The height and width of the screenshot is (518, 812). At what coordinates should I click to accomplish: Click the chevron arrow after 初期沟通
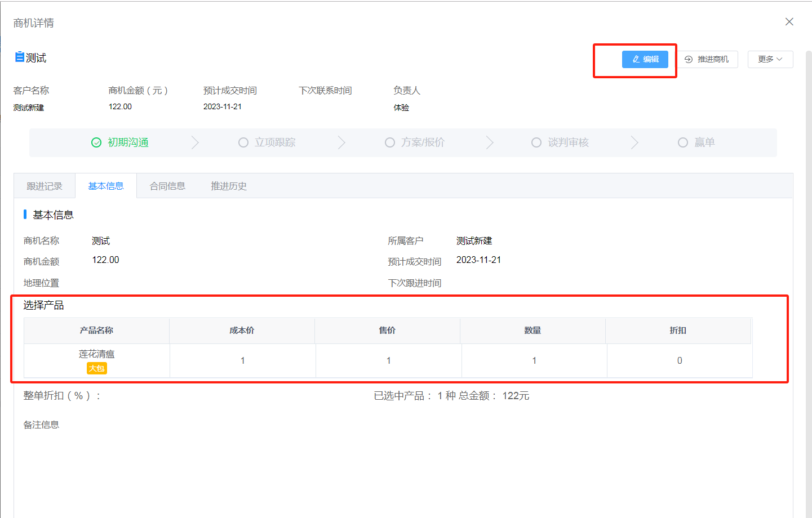pyautogui.click(x=195, y=142)
